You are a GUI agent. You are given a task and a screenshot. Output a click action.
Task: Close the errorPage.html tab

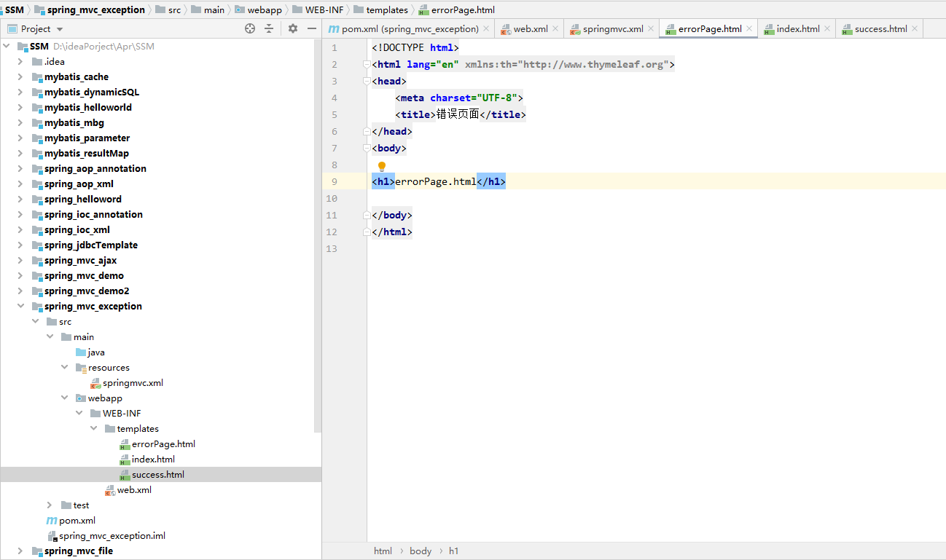point(749,29)
